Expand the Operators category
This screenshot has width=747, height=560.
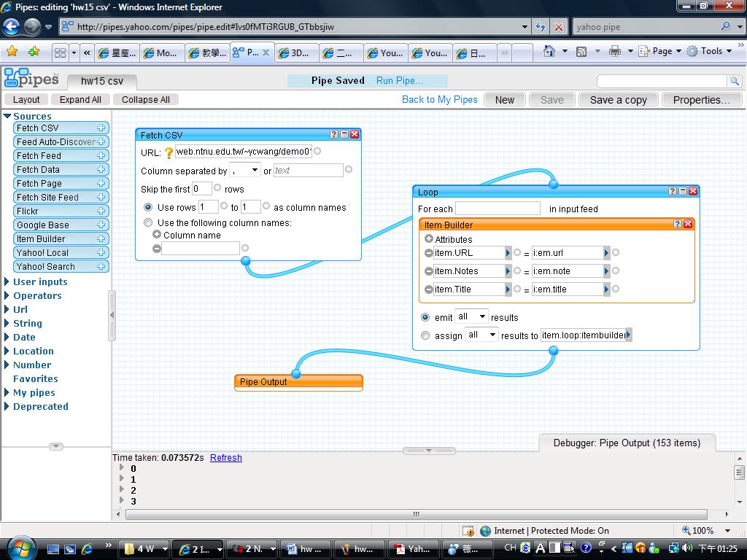tap(7, 295)
